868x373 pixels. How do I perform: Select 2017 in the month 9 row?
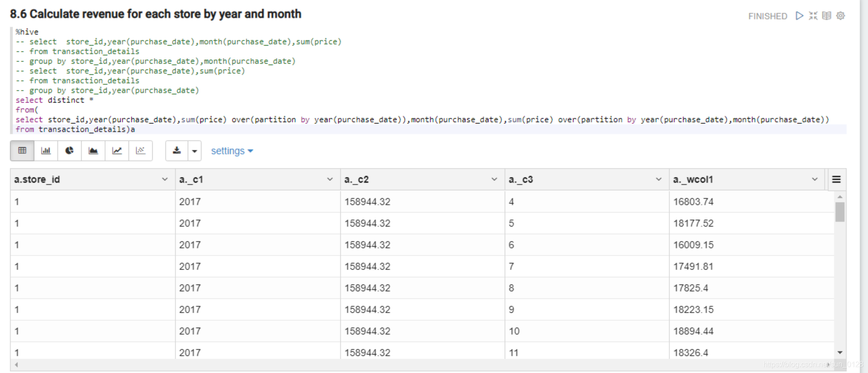pyautogui.click(x=258, y=309)
